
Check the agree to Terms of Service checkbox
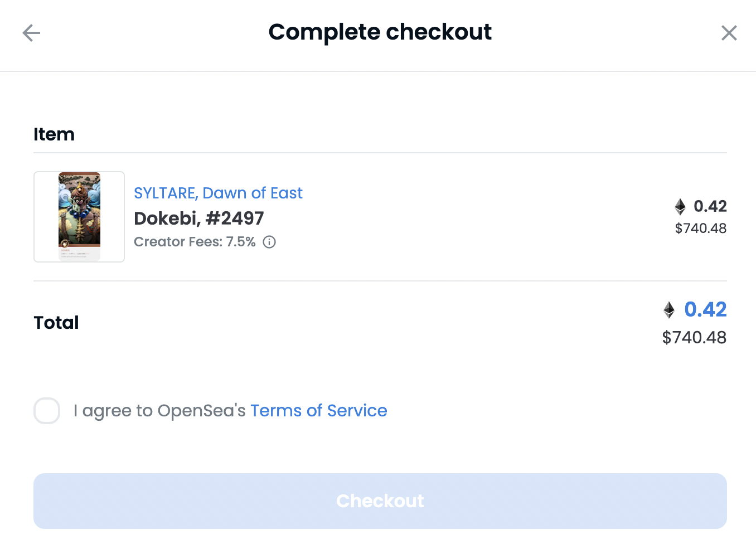click(47, 411)
